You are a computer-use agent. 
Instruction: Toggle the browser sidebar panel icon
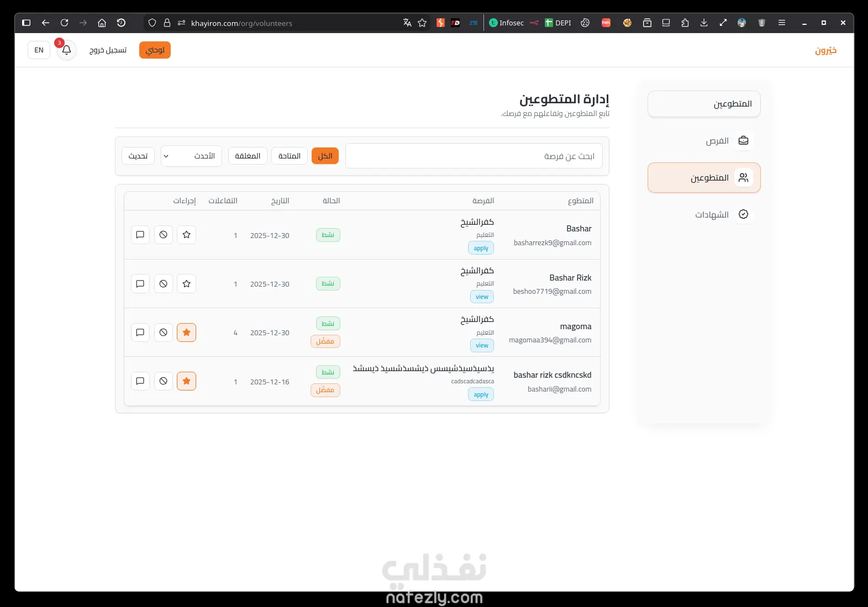[x=26, y=23]
